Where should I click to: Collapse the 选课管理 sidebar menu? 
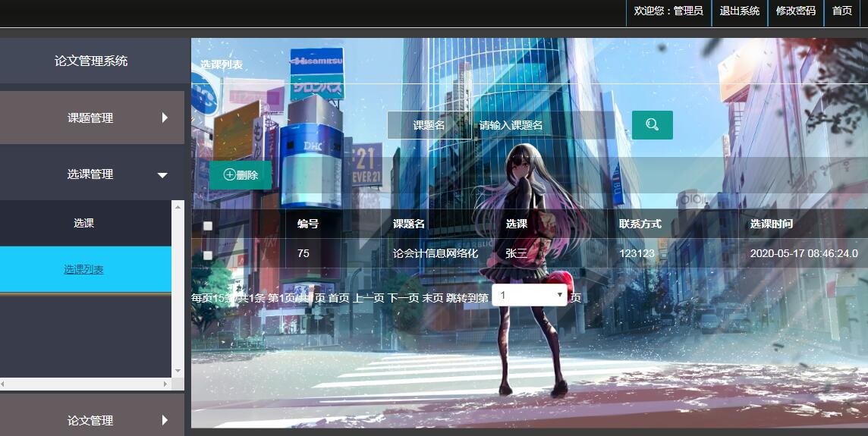point(92,174)
